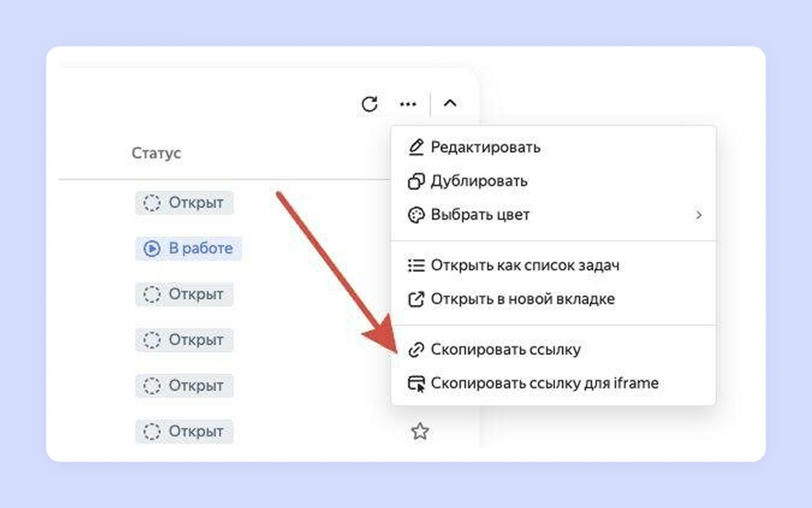
Task: Select Открыть как список задач
Action: tap(524, 265)
